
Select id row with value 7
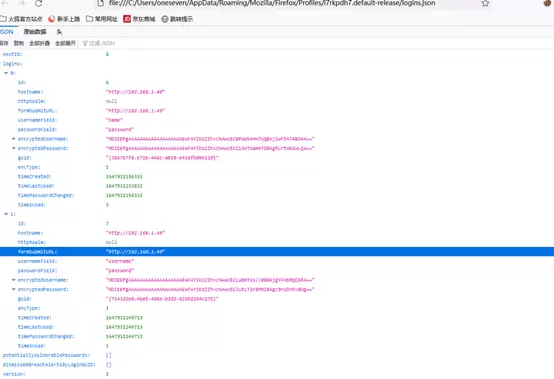[277, 223]
